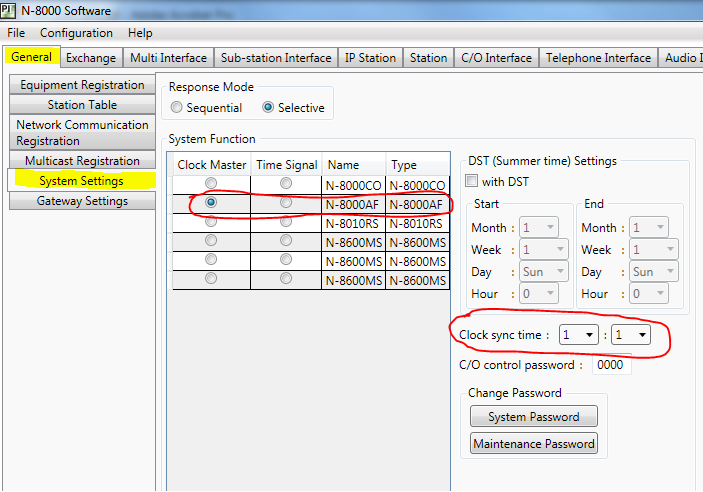This screenshot has width=703, height=492.
Task: Open DST Start Day dropdown
Action: tap(543, 271)
